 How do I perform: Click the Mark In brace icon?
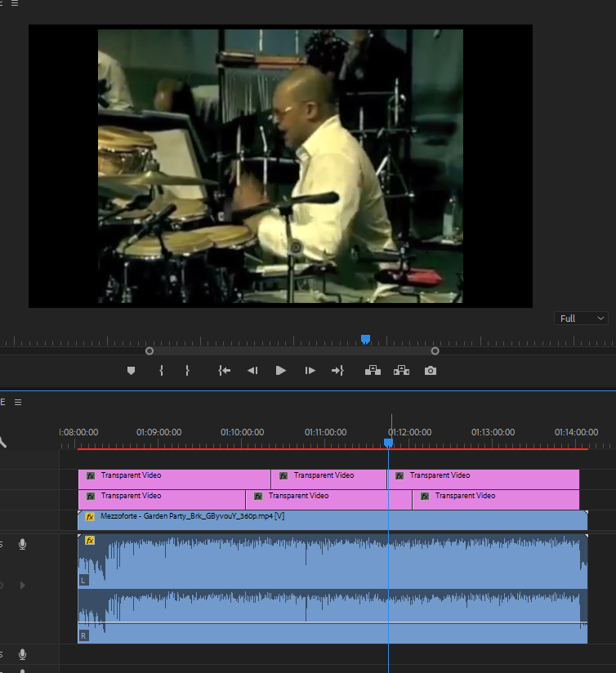click(162, 371)
